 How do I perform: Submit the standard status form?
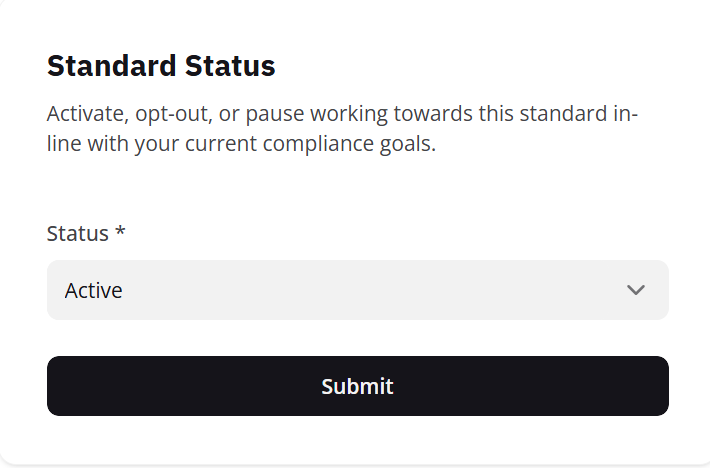click(357, 386)
